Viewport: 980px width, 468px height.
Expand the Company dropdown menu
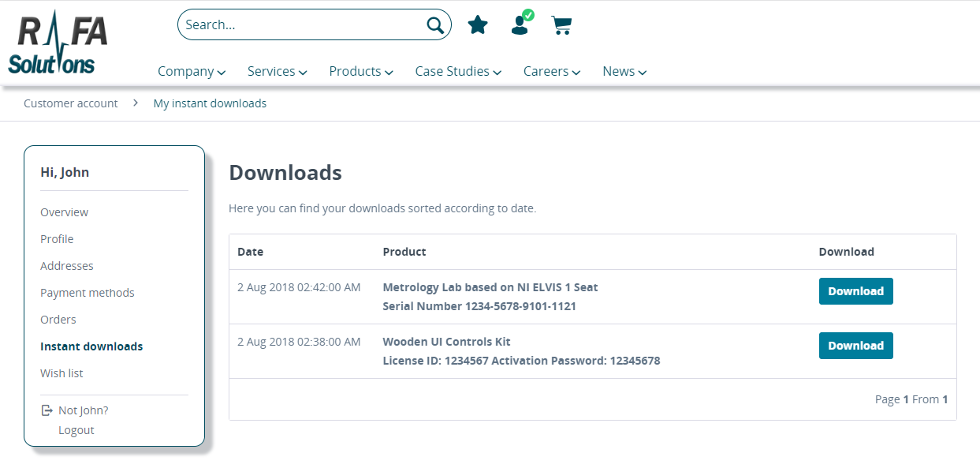click(192, 71)
